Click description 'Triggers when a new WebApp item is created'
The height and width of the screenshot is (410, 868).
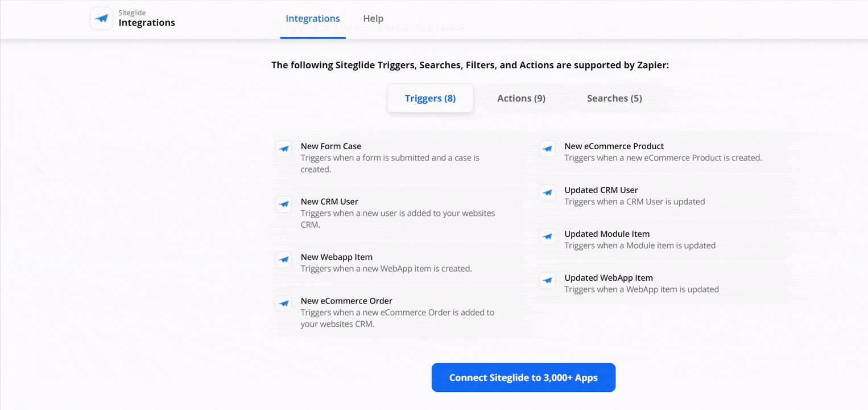[386, 269]
